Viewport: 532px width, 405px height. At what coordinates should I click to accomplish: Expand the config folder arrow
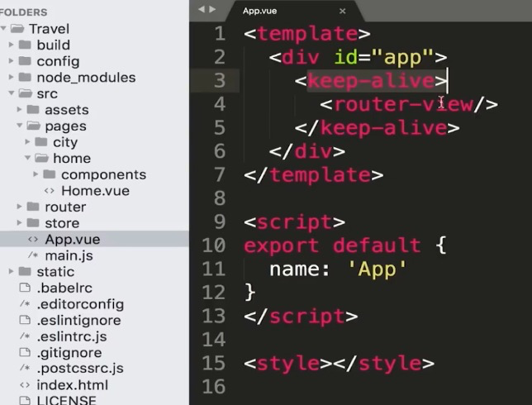pyautogui.click(x=12, y=61)
